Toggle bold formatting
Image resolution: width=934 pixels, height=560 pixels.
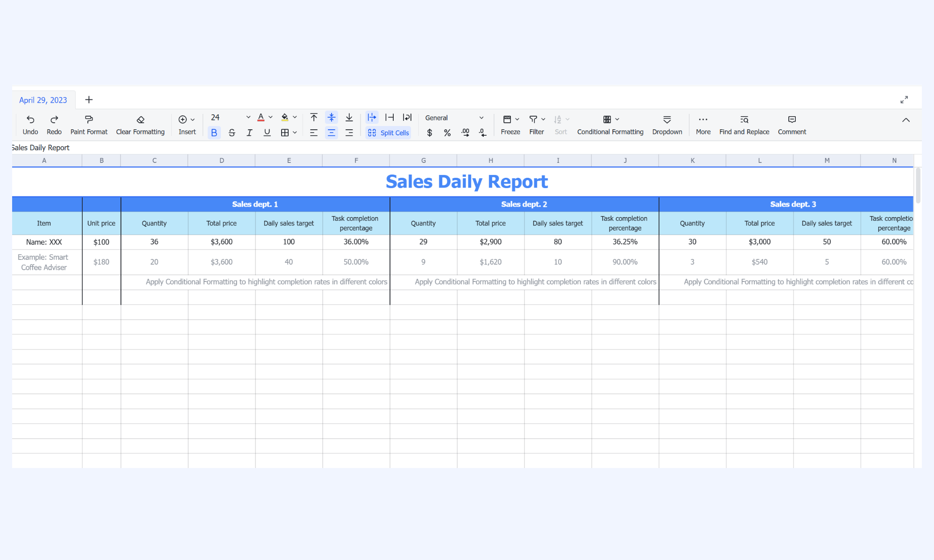pyautogui.click(x=214, y=133)
